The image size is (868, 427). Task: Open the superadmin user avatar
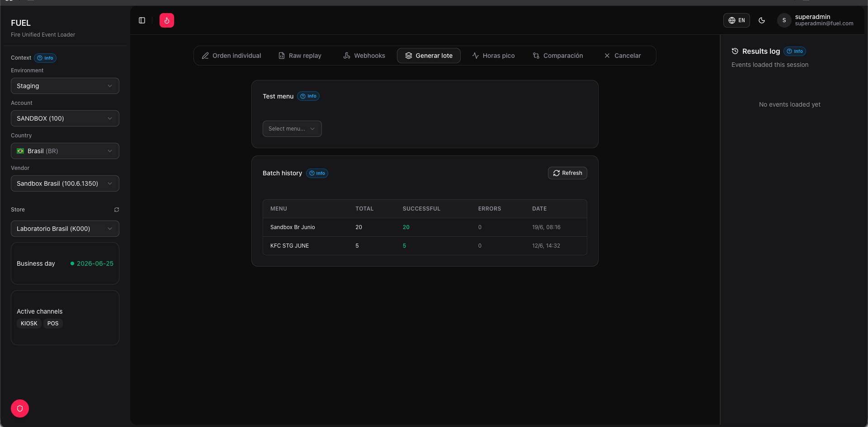pos(784,20)
